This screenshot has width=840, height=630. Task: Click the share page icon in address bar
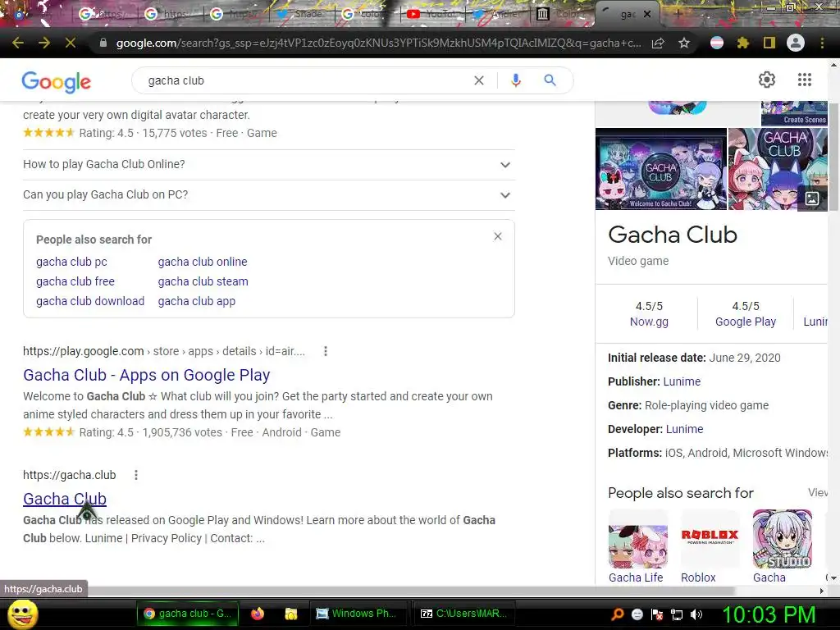(658, 43)
